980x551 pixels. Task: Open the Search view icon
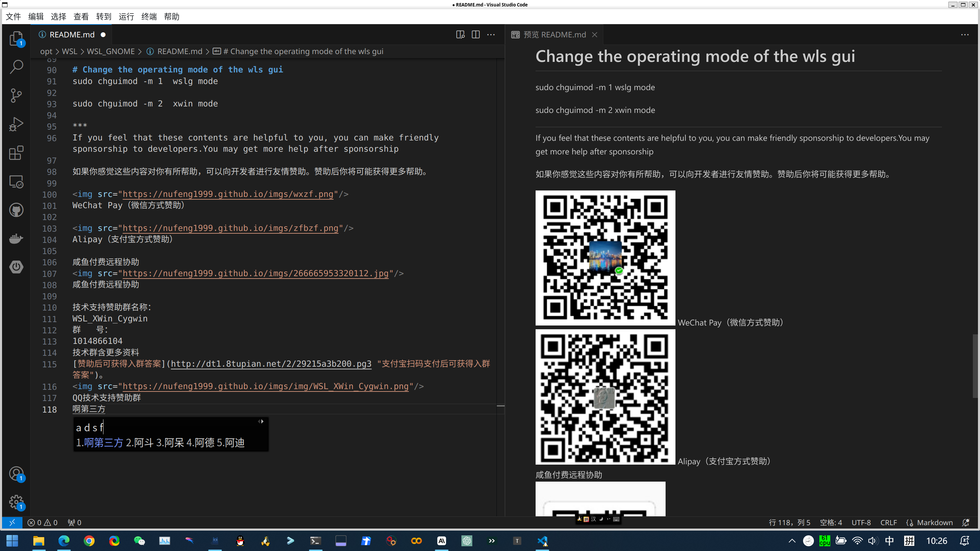(16, 67)
